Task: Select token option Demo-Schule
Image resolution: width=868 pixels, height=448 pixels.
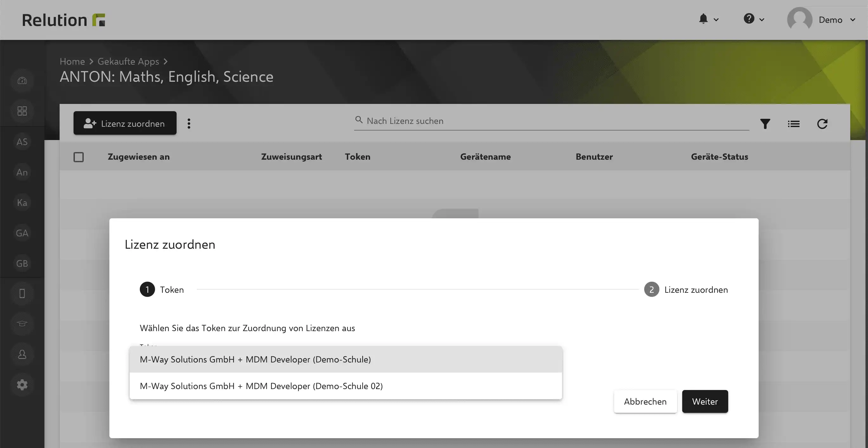Action: 346,359
